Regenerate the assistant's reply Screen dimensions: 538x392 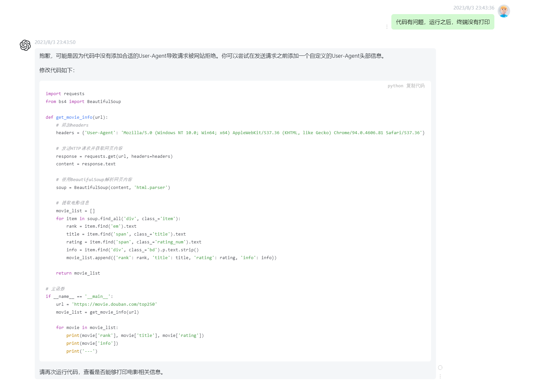click(440, 367)
